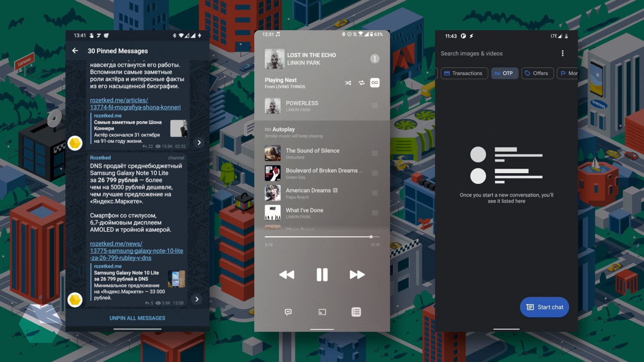This screenshot has width=644, height=362.
Task: Grab reorder handle for What I've Done
Action: [375, 213]
